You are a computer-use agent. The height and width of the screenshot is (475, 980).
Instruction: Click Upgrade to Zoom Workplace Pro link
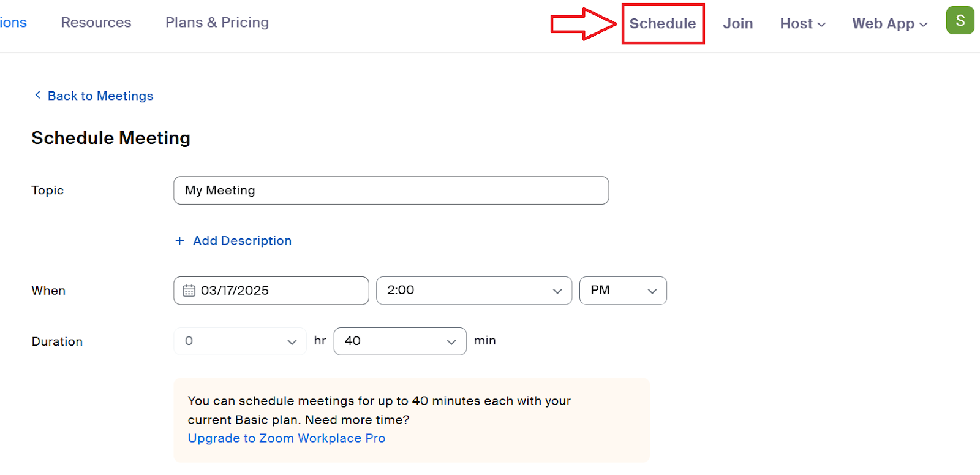[286, 438]
